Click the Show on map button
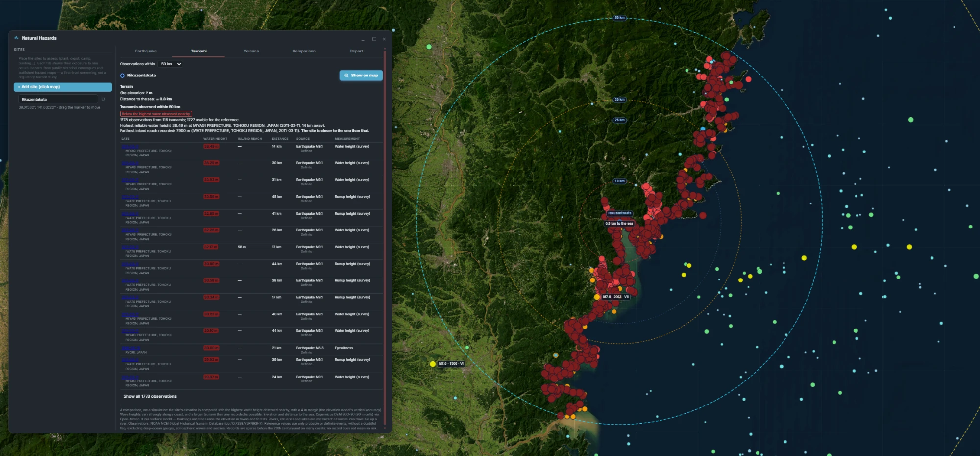The image size is (980, 456). click(x=361, y=76)
